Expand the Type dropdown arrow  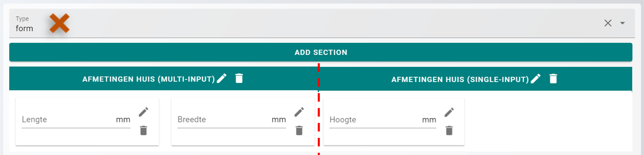point(622,23)
